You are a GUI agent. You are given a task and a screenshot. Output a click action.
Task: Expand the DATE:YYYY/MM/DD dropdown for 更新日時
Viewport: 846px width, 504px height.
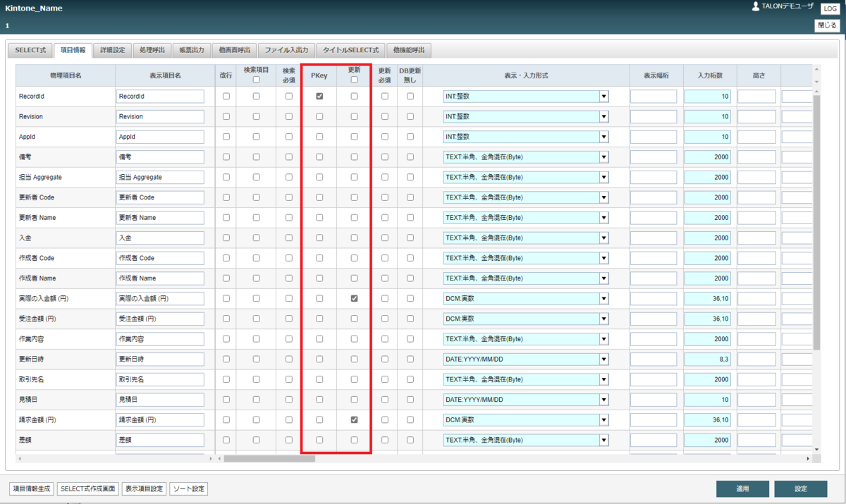(604, 359)
